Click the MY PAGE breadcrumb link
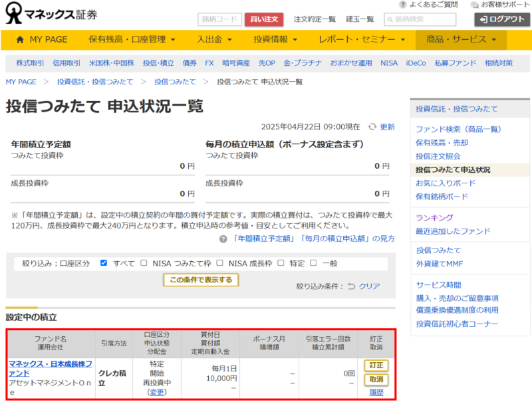 pyautogui.click(x=21, y=82)
